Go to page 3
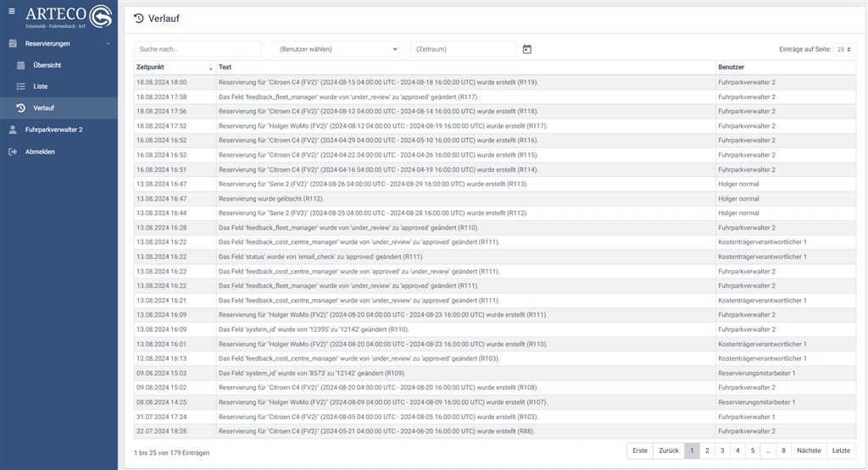 pyautogui.click(x=722, y=451)
